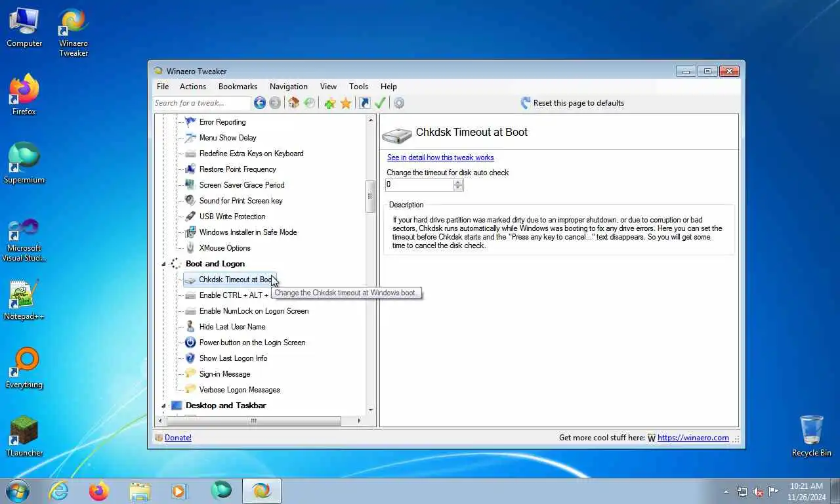Screen dimensions: 840x504
Task: Open the Actions menu
Action: [x=193, y=87]
